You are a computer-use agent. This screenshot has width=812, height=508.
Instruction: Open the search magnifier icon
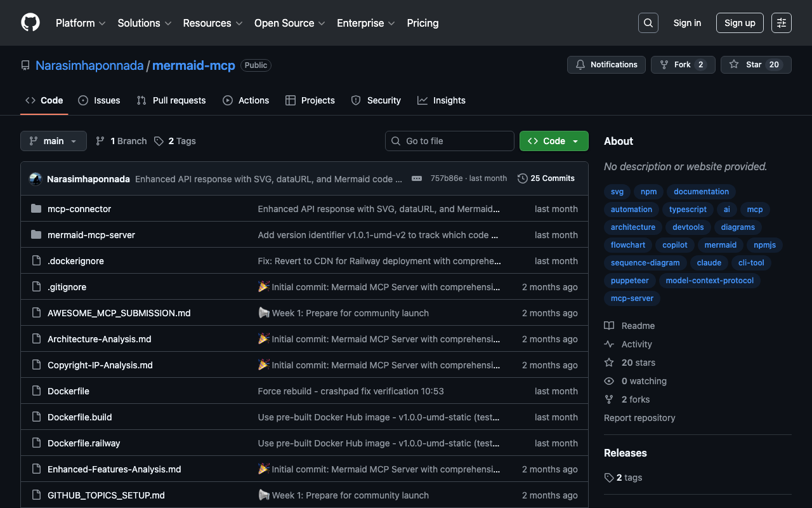click(x=648, y=23)
